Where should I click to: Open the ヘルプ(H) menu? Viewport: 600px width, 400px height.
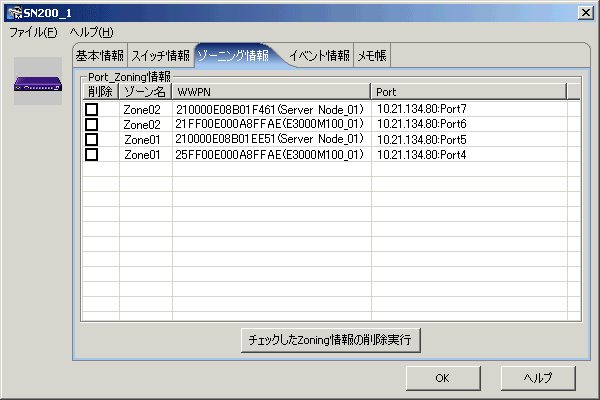coord(91,32)
